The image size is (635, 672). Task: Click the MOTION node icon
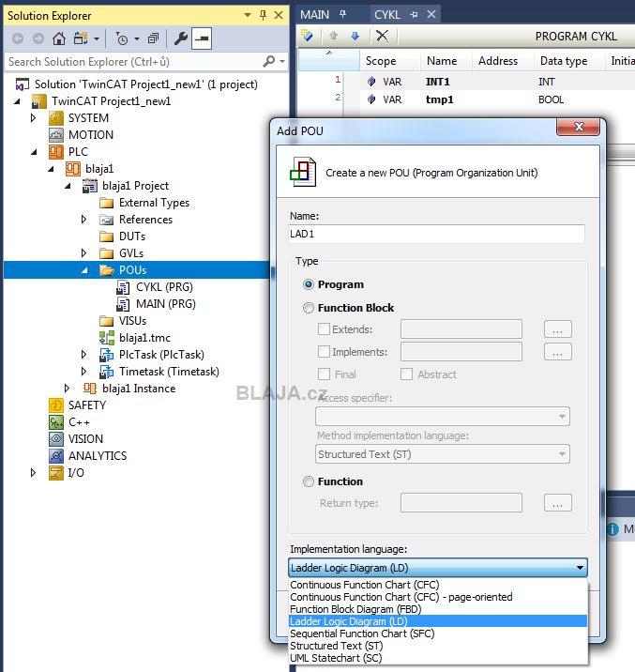(x=56, y=135)
